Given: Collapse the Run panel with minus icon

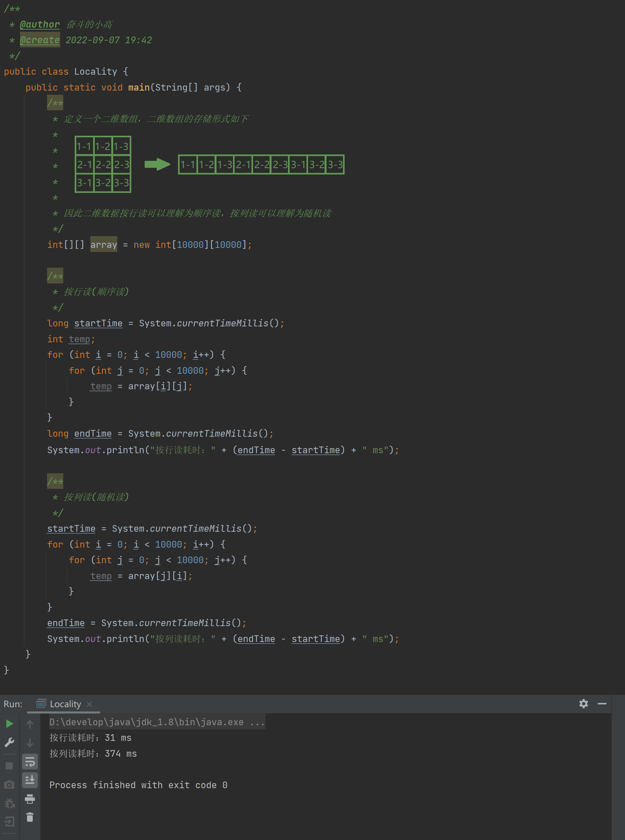Looking at the screenshot, I should 602,703.
